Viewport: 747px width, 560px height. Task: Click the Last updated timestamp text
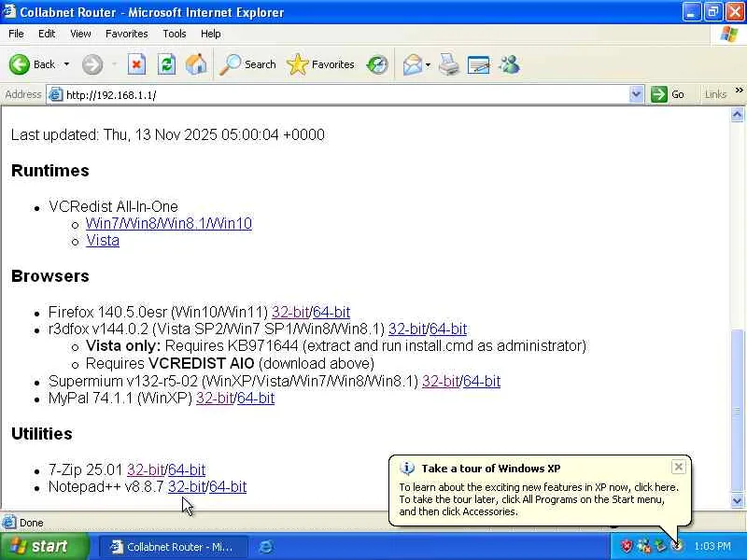pos(168,134)
